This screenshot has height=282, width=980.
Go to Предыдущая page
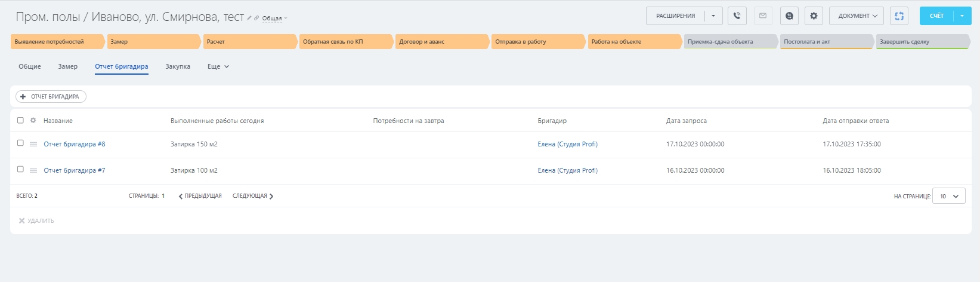click(200, 196)
